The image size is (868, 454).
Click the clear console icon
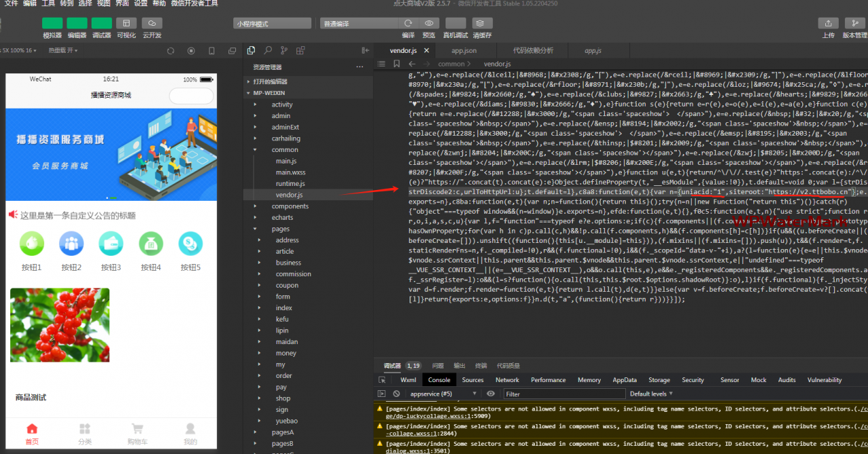pos(396,394)
